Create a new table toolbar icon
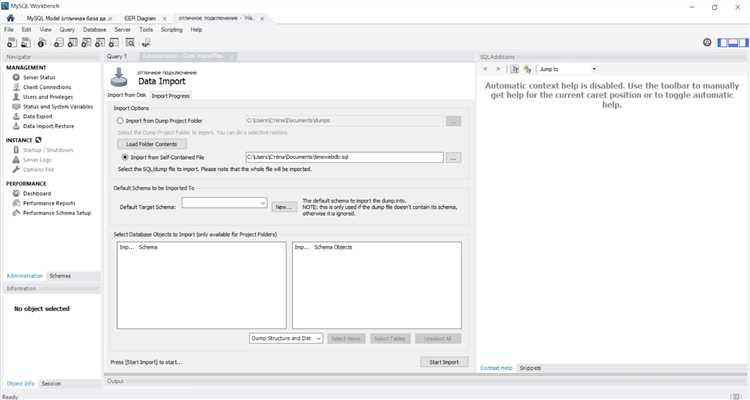The height and width of the screenshot is (400, 750). (72, 43)
